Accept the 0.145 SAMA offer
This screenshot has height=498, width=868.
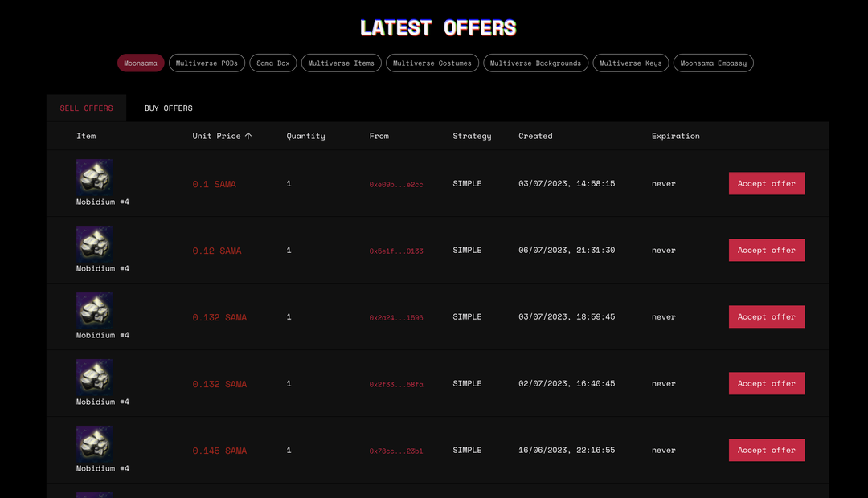click(766, 451)
